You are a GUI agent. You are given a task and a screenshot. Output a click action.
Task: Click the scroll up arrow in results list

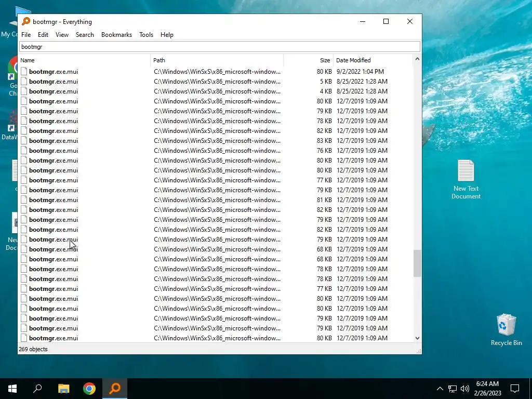(x=417, y=59)
